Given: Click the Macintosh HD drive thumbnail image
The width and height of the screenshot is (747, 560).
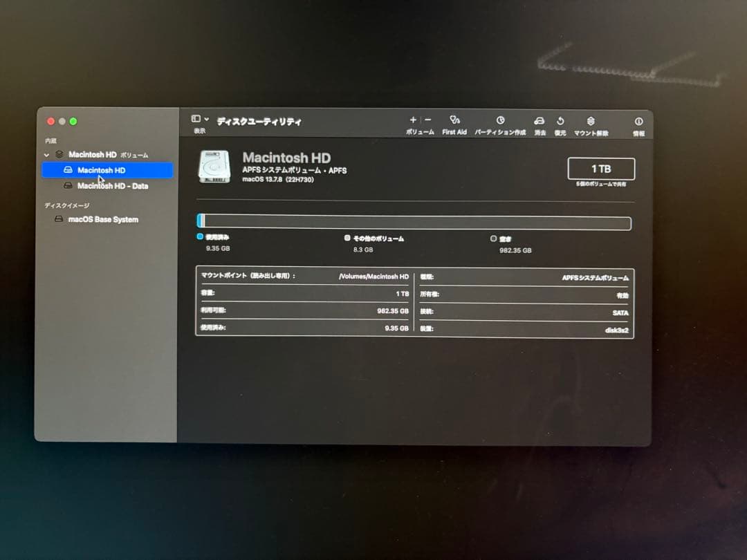Looking at the screenshot, I should tap(215, 166).
